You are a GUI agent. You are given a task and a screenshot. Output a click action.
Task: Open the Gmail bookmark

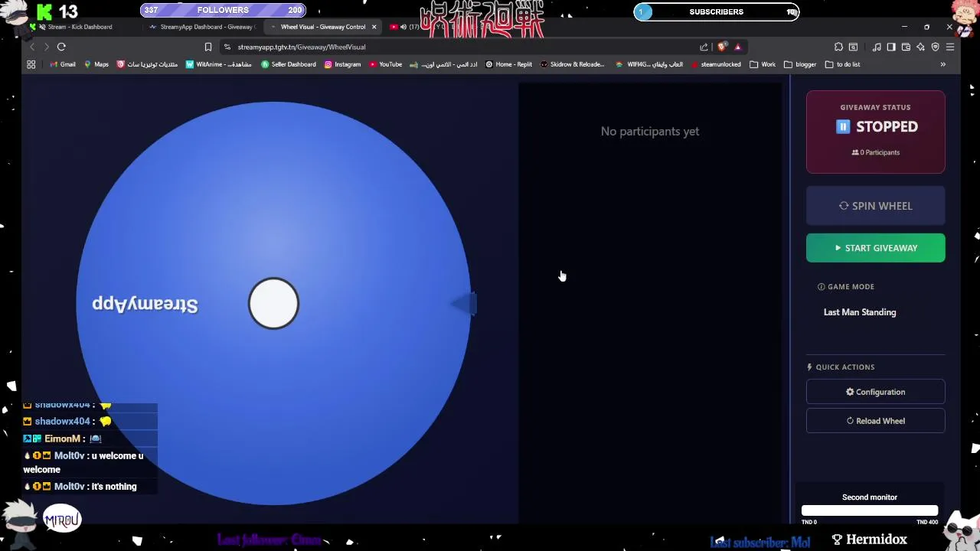click(62, 64)
